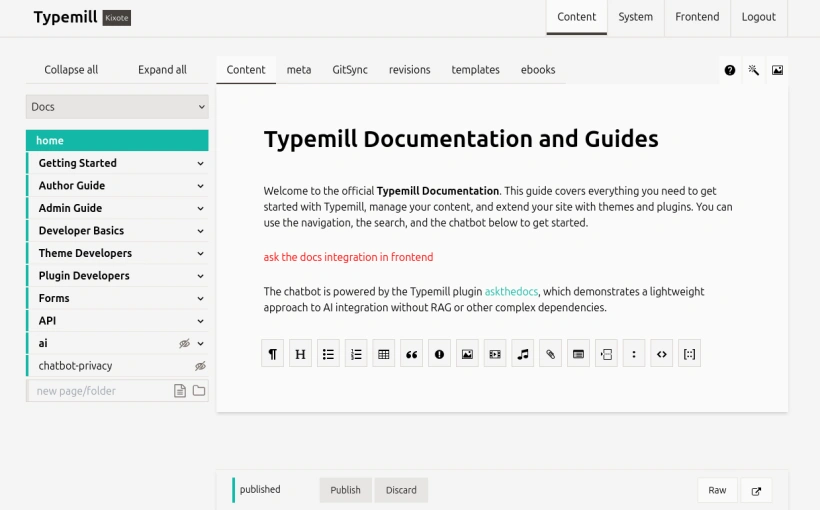The height and width of the screenshot is (510, 820).
Task: Expand the Forms folder
Action: pyautogui.click(x=200, y=299)
